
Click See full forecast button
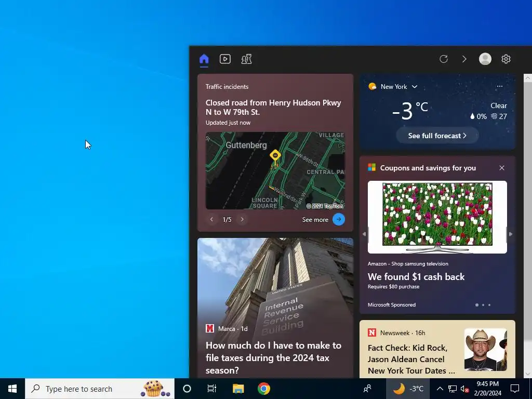point(437,136)
